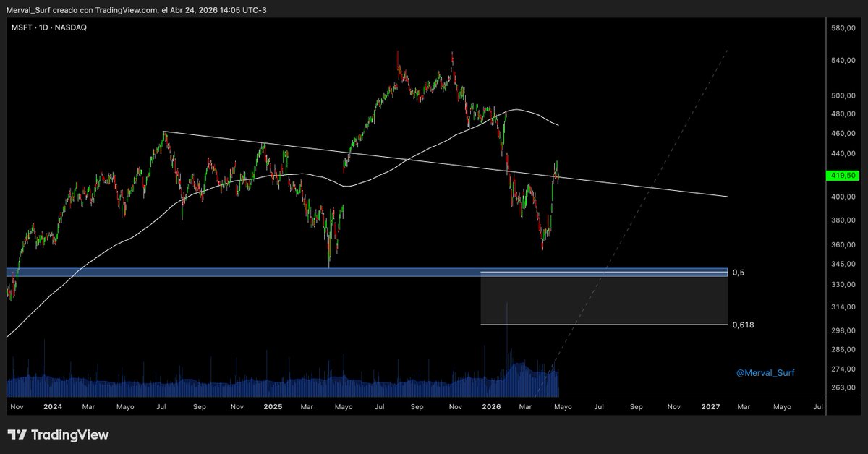Viewport: 868px width, 454px height.
Task: Click the 500,00 price axis label
Action: pos(843,95)
